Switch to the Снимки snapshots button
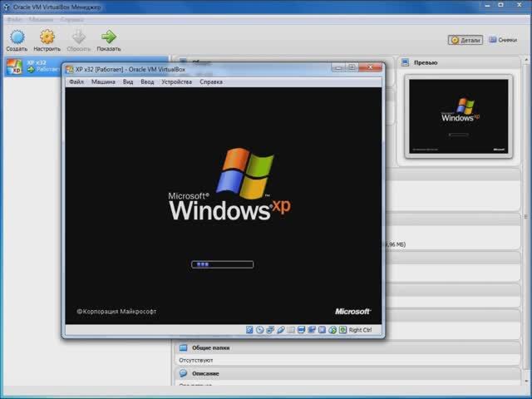 [x=503, y=40]
